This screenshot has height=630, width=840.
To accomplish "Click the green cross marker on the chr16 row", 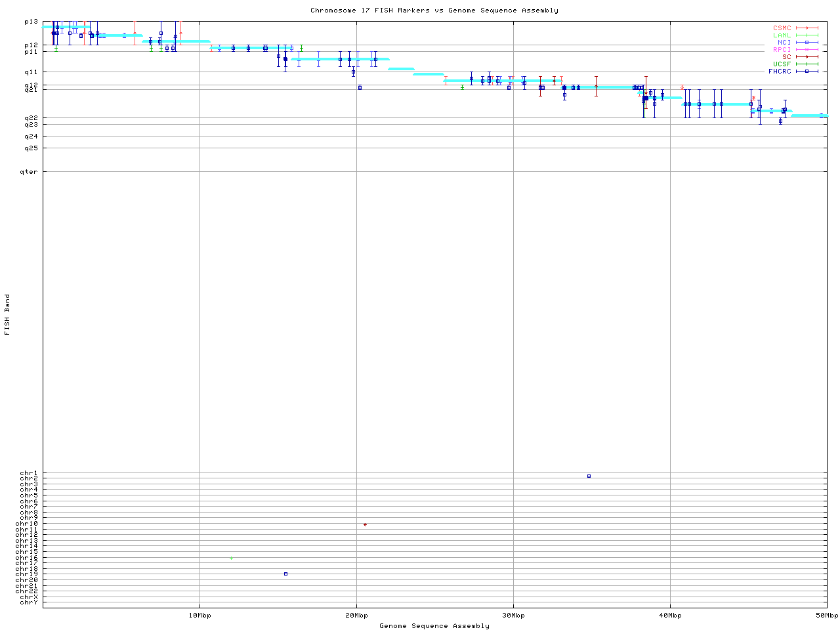I will 231,558.
